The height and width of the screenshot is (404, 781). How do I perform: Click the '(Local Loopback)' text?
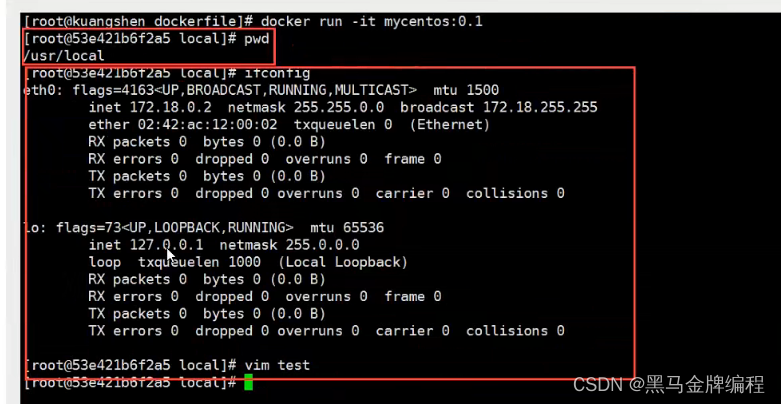[343, 262]
